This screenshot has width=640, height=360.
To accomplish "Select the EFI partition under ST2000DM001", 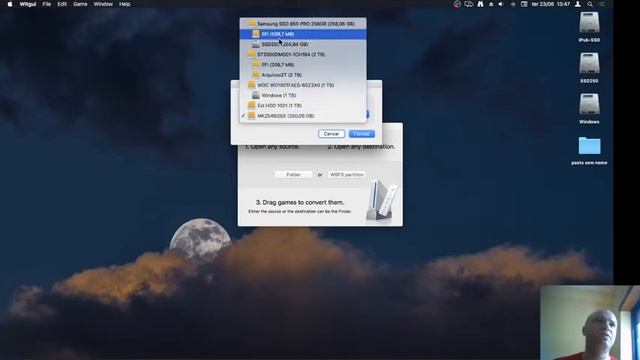I will 302,64.
